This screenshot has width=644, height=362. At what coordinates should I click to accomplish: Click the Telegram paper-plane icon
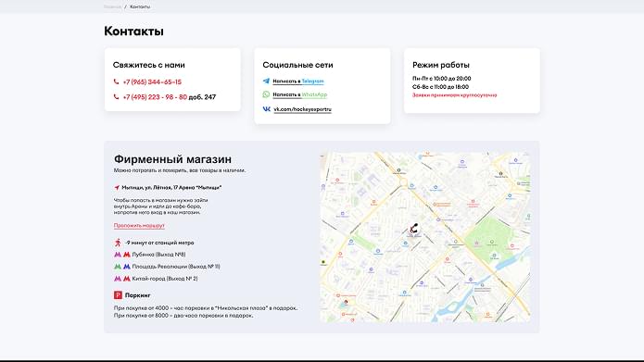pos(266,81)
